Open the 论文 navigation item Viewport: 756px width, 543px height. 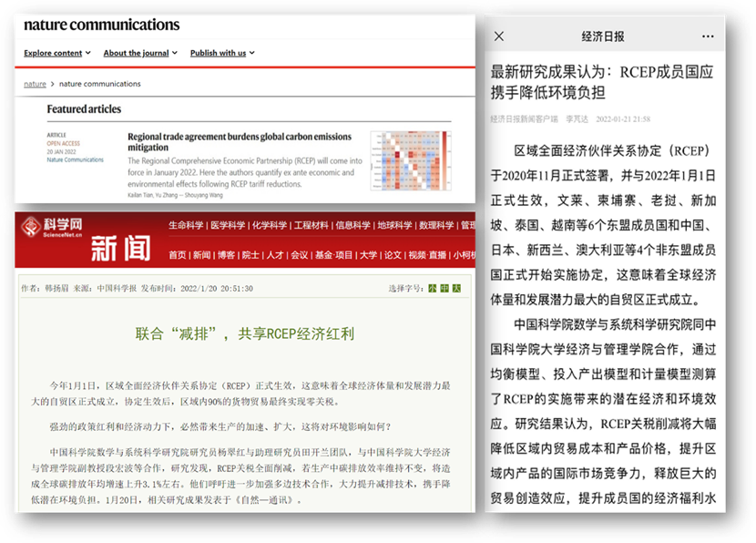click(393, 255)
